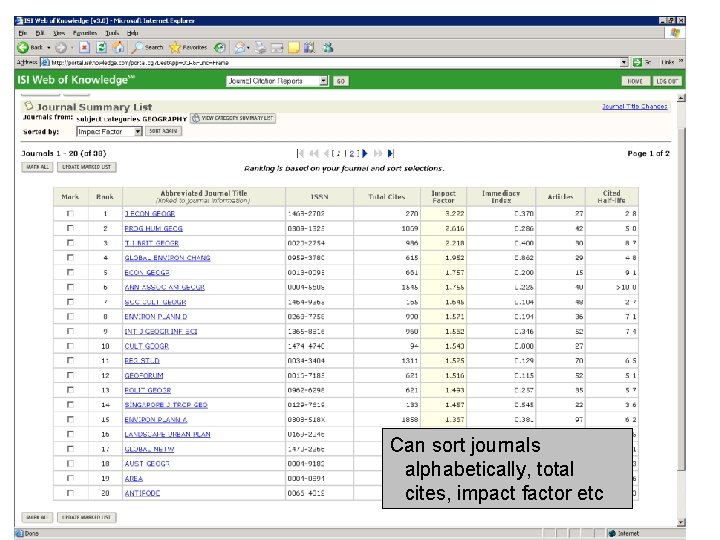Open the Links toolbar expander

[681, 61]
